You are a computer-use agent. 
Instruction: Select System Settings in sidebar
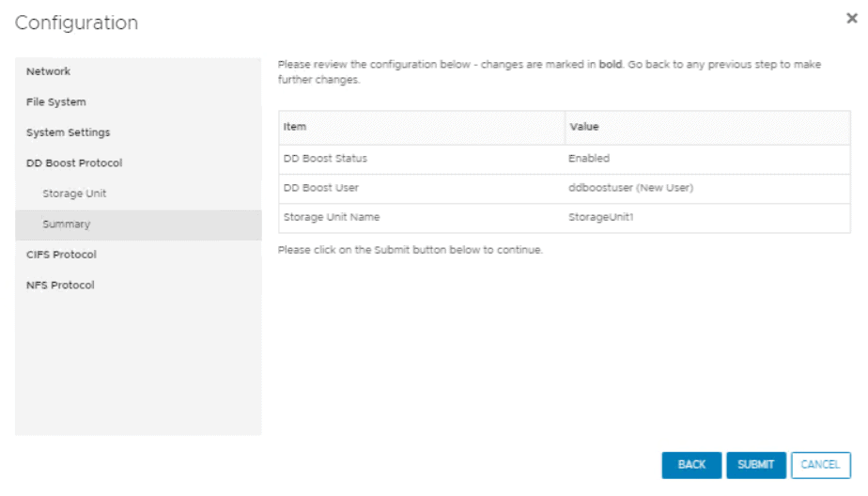coord(68,132)
